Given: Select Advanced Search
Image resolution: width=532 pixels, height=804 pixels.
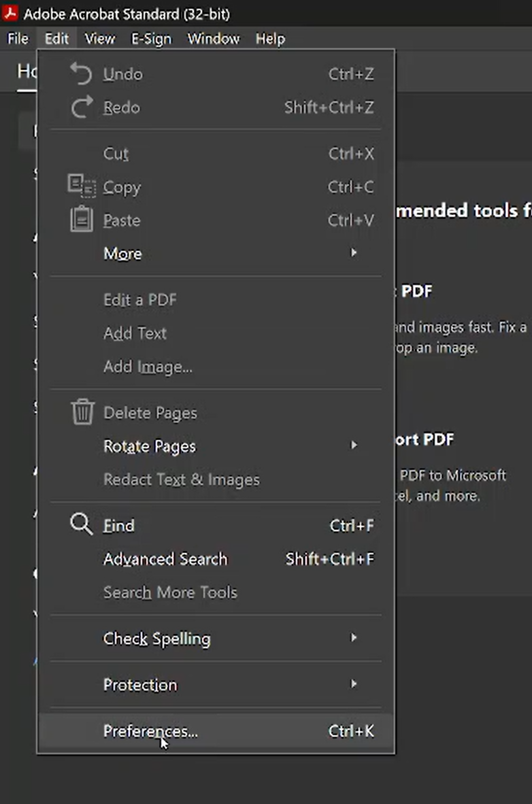Looking at the screenshot, I should (x=165, y=559).
